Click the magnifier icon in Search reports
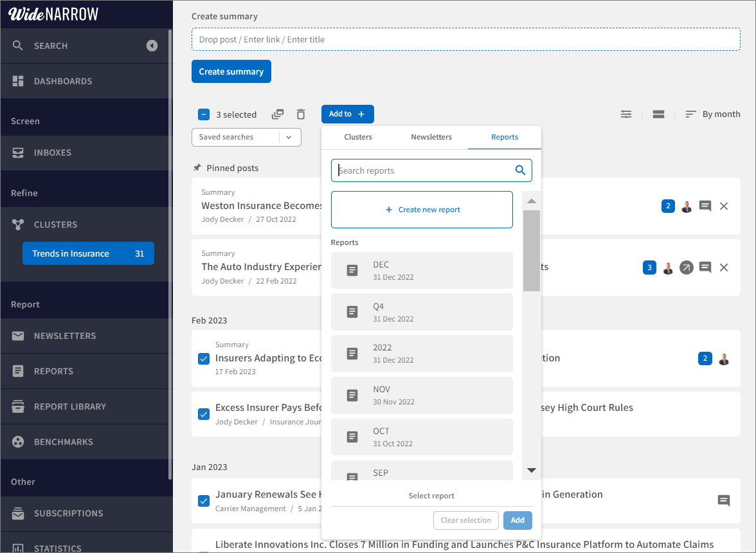The image size is (756, 553). coord(520,170)
